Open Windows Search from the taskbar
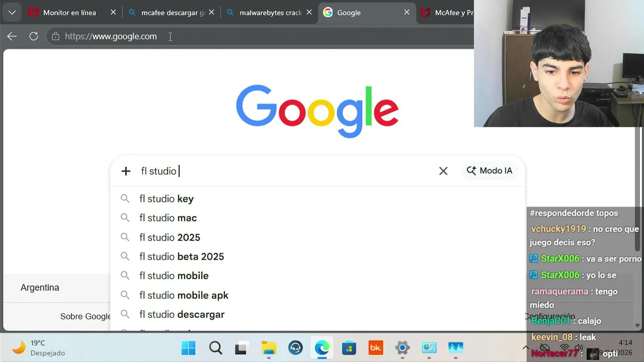644x362 pixels. 216,347
